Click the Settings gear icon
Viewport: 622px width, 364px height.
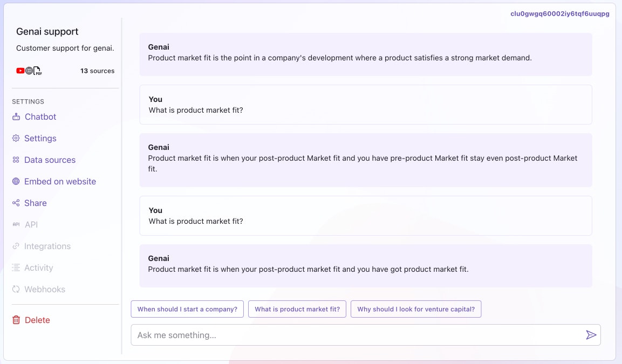point(16,138)
